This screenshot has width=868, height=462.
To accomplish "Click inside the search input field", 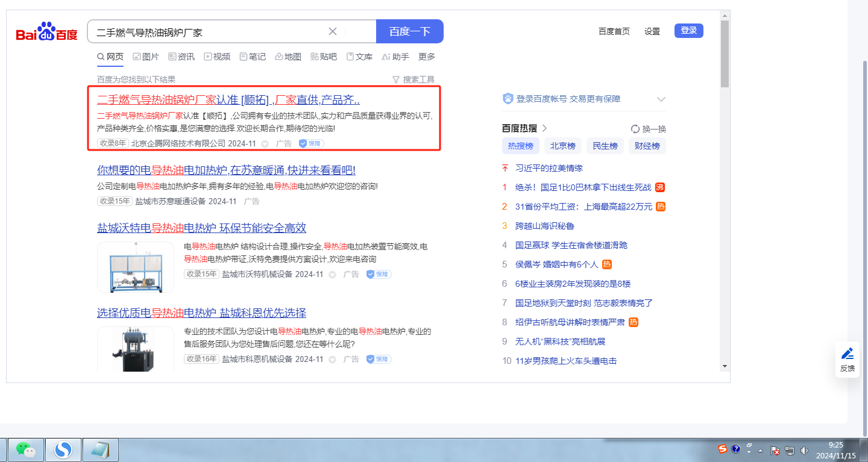I will click(205, 31).
